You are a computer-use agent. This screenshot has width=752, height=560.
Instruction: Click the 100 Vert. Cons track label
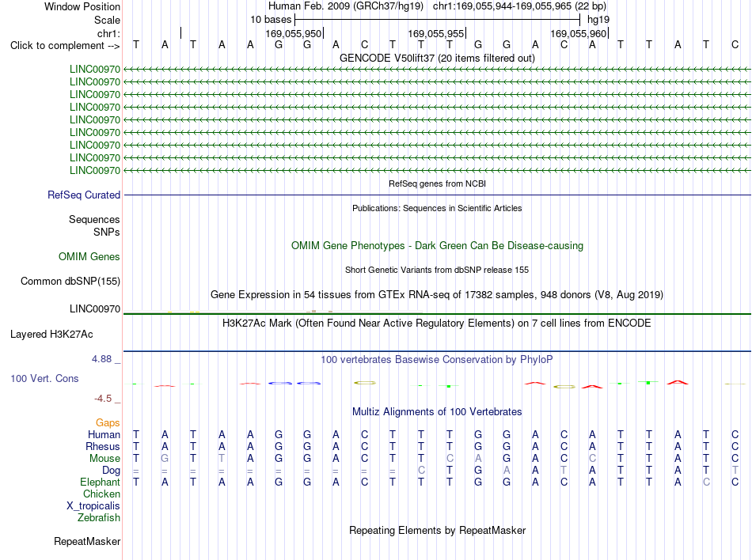pyautogui.click(x=44, y=378)
